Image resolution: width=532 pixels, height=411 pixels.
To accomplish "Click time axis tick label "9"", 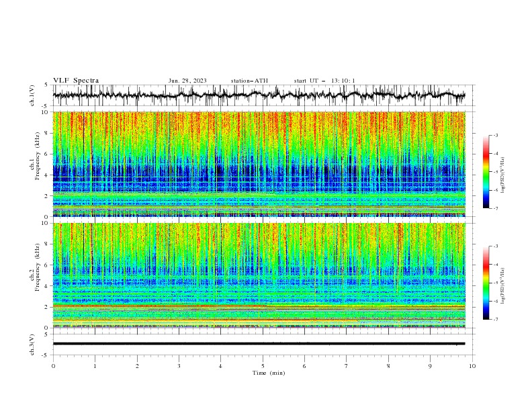I will tap(430, 366).
